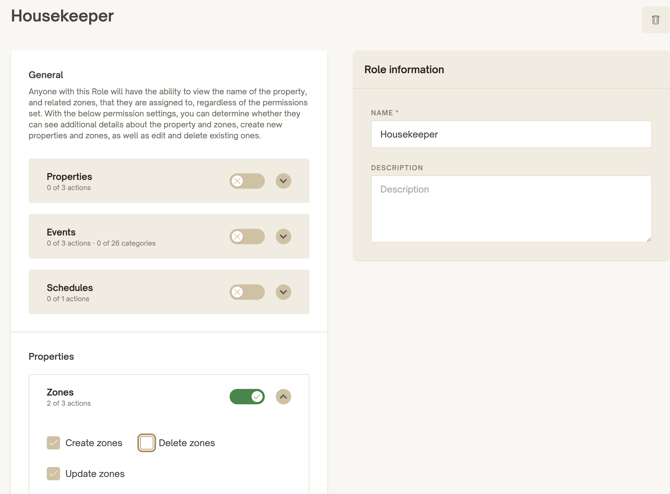Expand the Events section chevron
670x494 pixels.
[x=283, y=236]
